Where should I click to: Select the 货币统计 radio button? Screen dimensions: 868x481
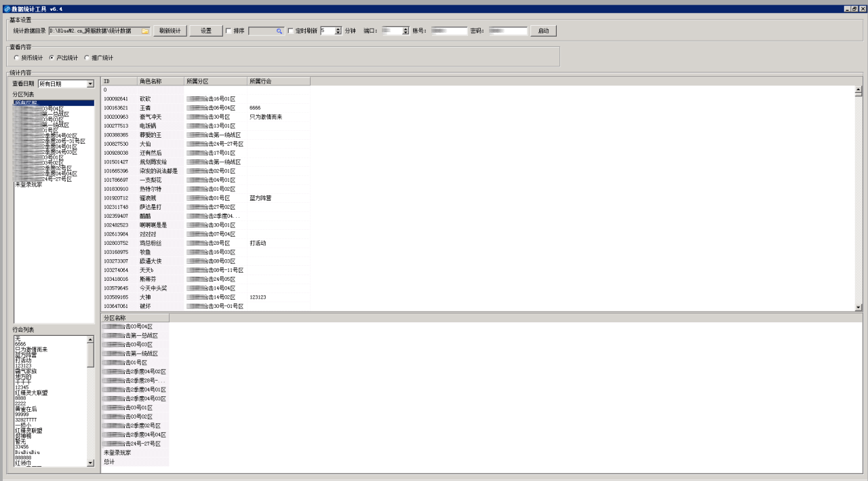17,58
